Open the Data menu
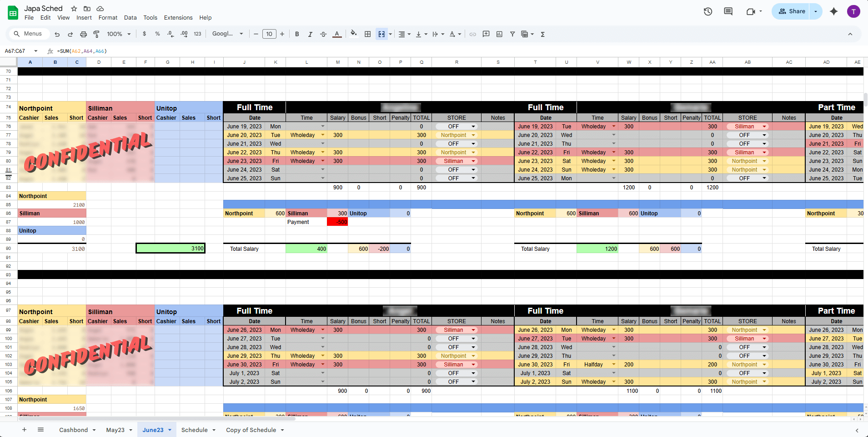 coord(130,18)
